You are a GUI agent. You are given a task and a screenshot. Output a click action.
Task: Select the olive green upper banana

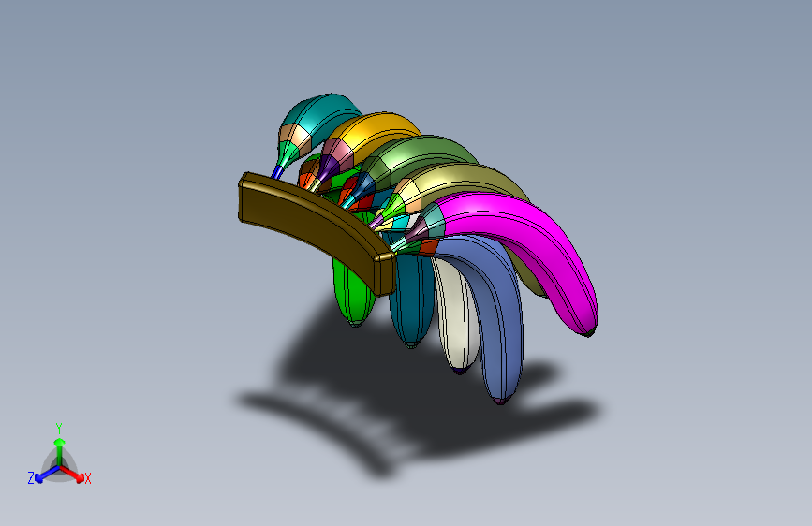click(x=424, y=153)
